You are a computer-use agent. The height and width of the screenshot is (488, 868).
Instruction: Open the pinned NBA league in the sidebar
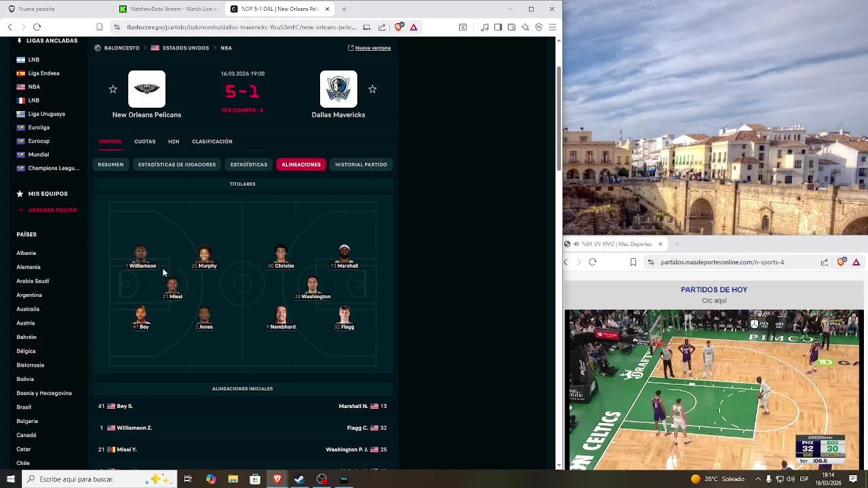pyautogui.click(x=34, y=87)
